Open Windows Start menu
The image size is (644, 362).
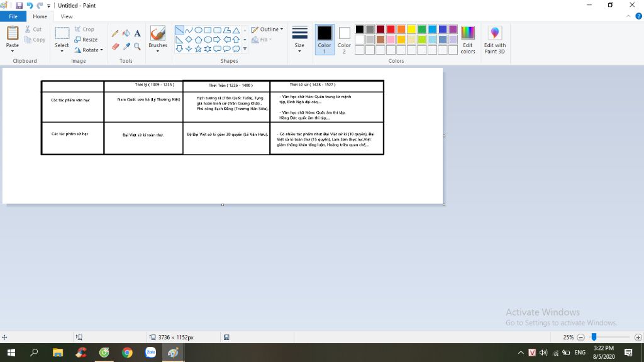(11, 353)
